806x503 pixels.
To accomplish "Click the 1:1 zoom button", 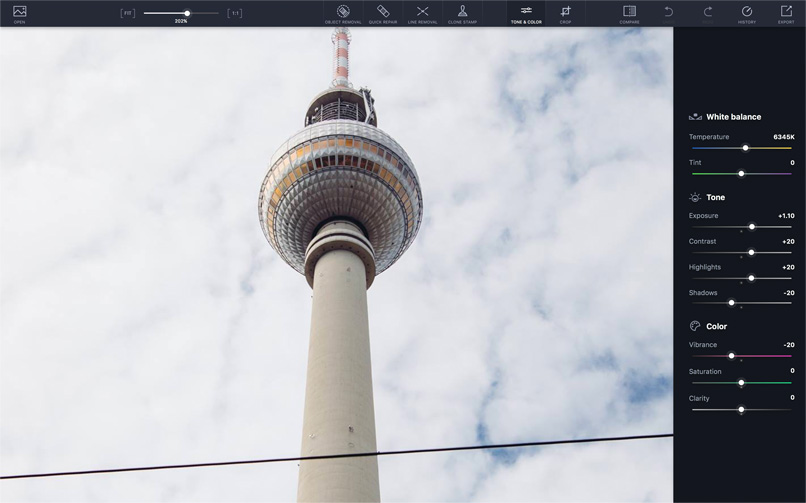I will click(234, 13).
